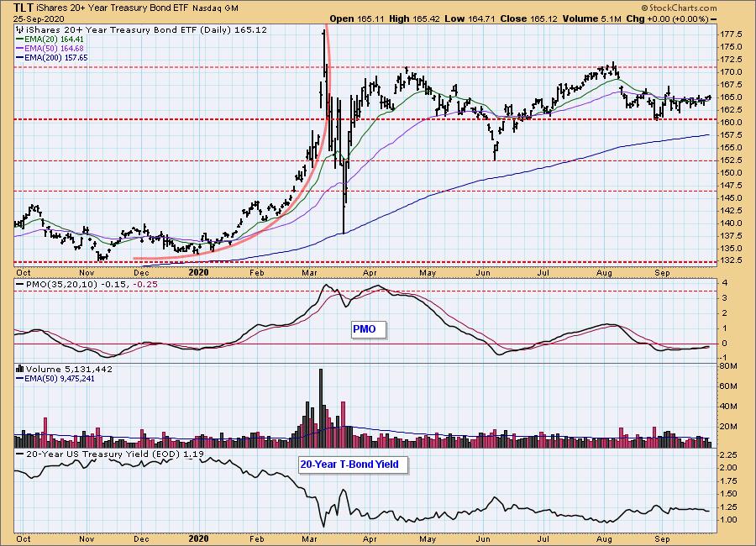This screenshot has width=756, height=546.
Task: Click the 140.0 price axis label
Action: pos(731,223)
